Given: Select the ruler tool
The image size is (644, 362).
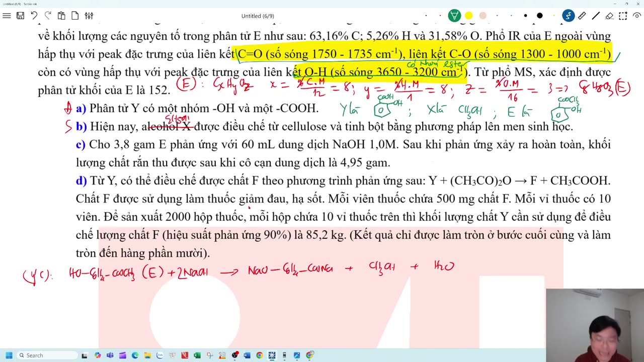Looking at the screenshot, I should 582,16.
